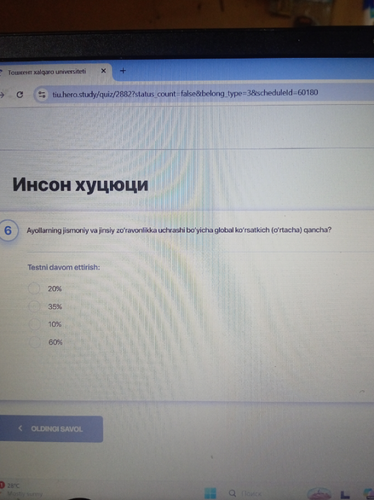Click the tiu.hero.study URL address field
This screenshot has width=374, height=500.
pos(185,93)
